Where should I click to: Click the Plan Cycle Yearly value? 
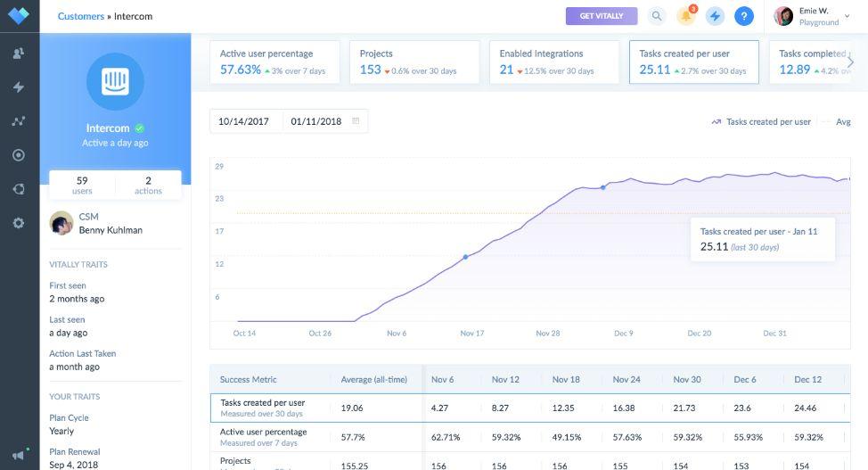pyautogui.click(x=61, y=431)
